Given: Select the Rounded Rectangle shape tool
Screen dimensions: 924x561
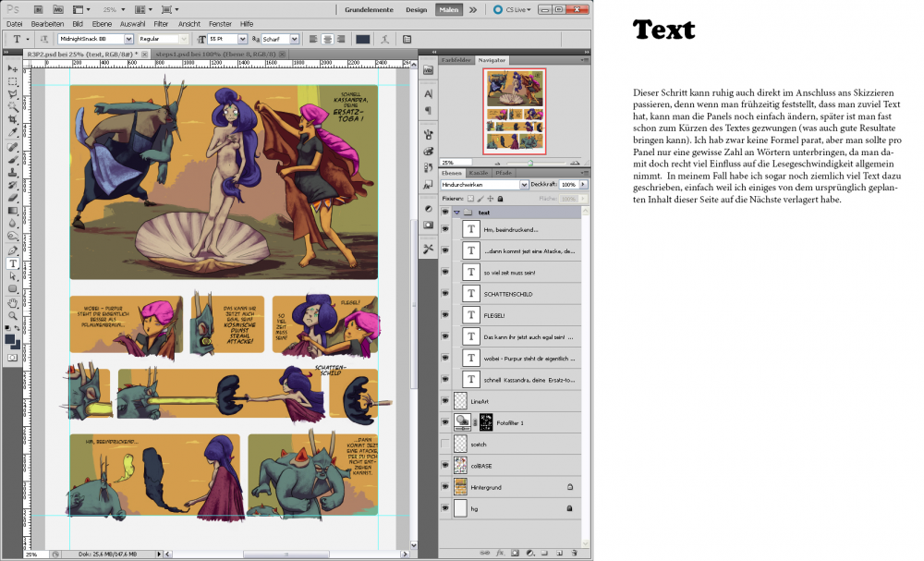Looking at the screenshot, I should point(12,288).
